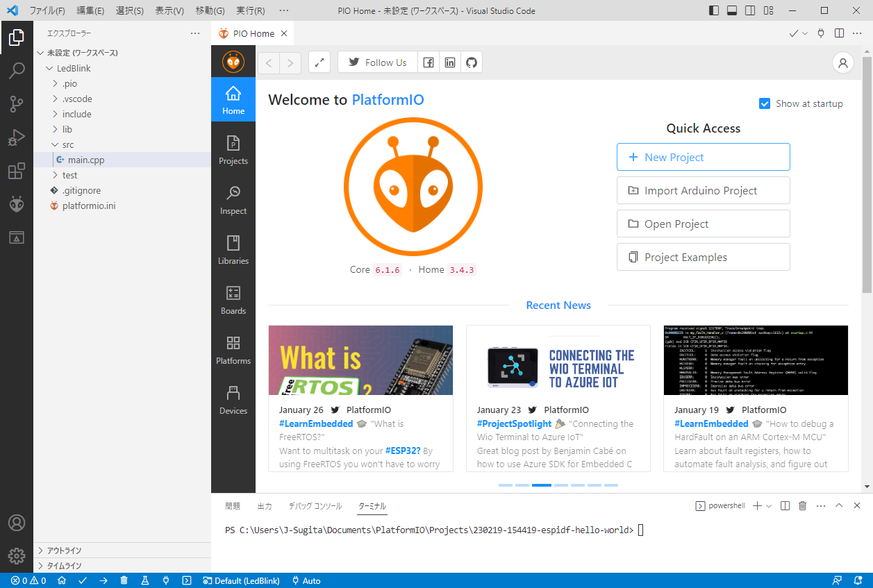Maximize the terminal panel with the up chevron

click(x=839, y=506)
